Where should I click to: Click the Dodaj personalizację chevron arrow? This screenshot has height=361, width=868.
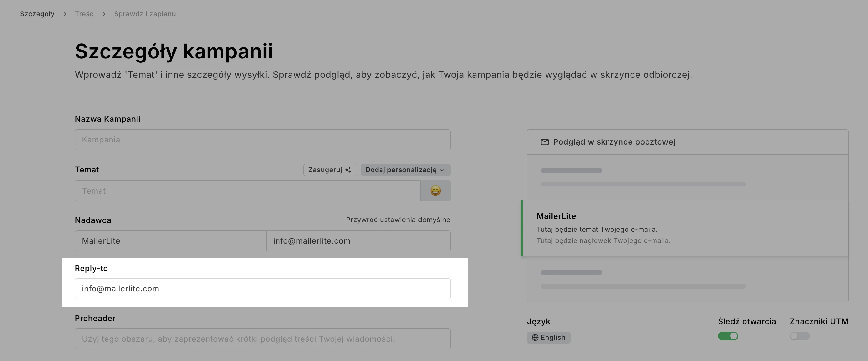[x=442, y=170]
